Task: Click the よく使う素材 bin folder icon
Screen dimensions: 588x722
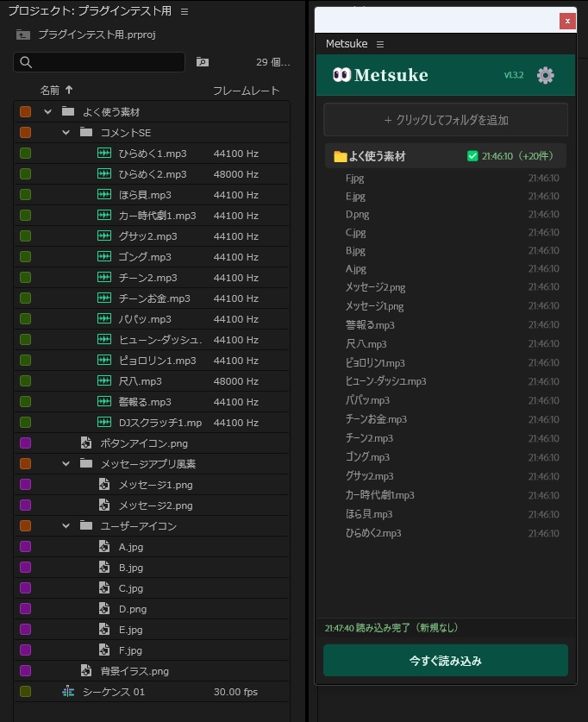Action: click(68, 111)
